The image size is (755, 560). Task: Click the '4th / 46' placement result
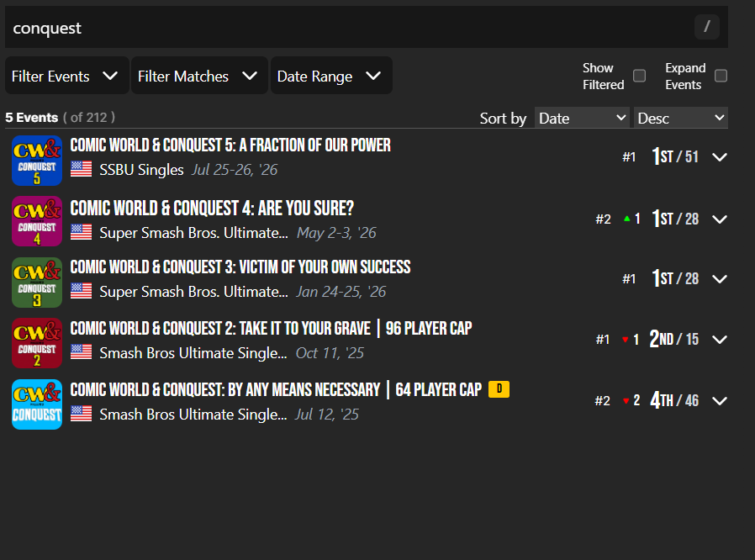674,400
